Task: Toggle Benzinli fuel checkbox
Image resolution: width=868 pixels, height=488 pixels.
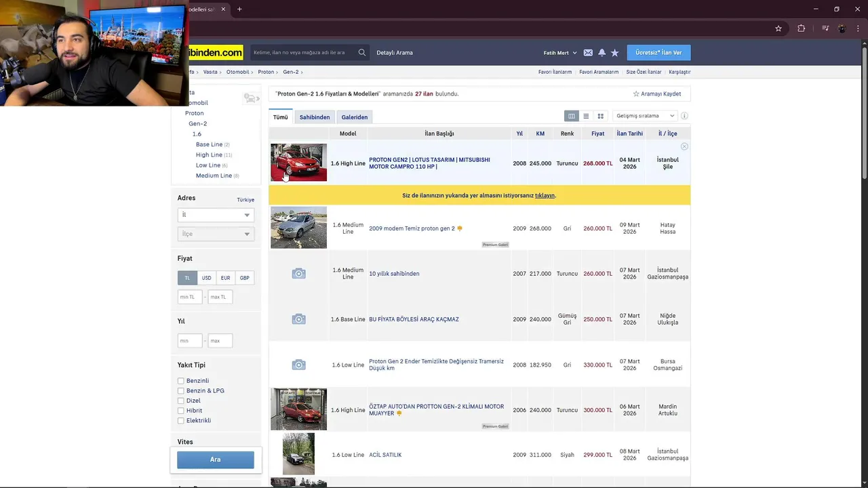Action: [181, 381]
